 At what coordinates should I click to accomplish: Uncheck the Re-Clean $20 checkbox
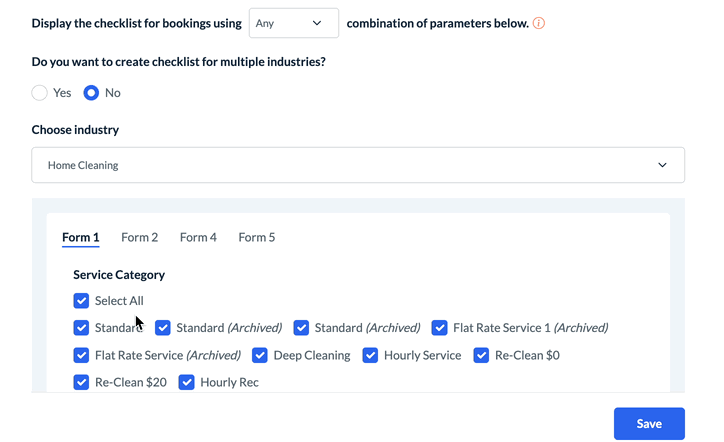[81, 382]
